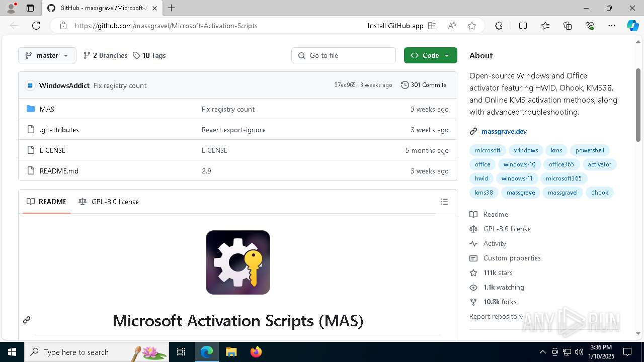Image resolution: width=644 pixels, height=362 pixels.
Task: Open the MAS folder
Action: tap(47, 109)
